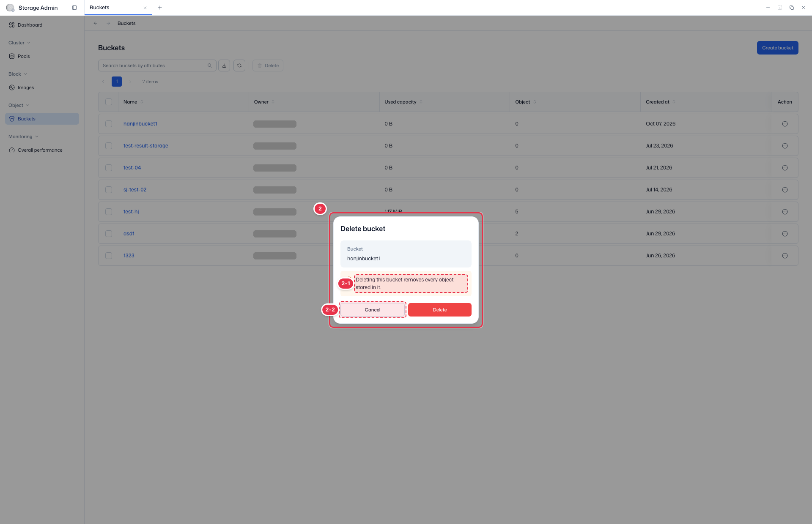812x524 pixels.
Task: Click the Create bucket button
Action: 777,48
